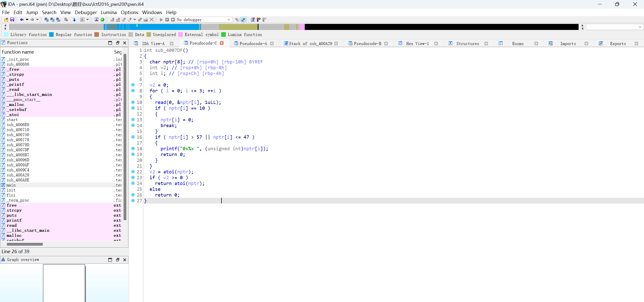The width and height of the screenshot is (644, 302).
Task: Click the delete breakpoint traffic-light icon
Action: (264, 20)
